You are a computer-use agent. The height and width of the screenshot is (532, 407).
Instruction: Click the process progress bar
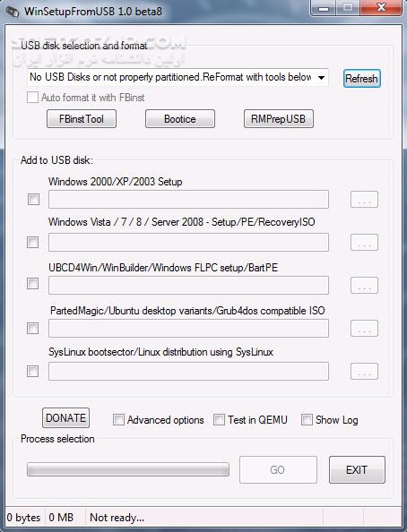tap(128, 469)
